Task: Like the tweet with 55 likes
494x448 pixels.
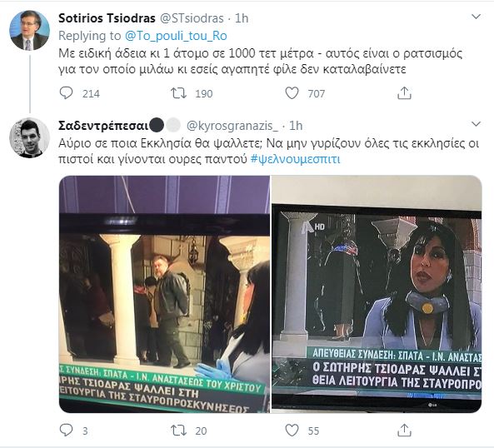Action: click(292, 431)
